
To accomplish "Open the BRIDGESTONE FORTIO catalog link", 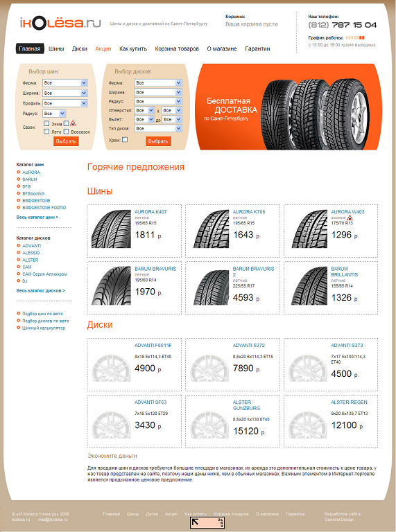I will pyautogui.click(x=44, y=207).
